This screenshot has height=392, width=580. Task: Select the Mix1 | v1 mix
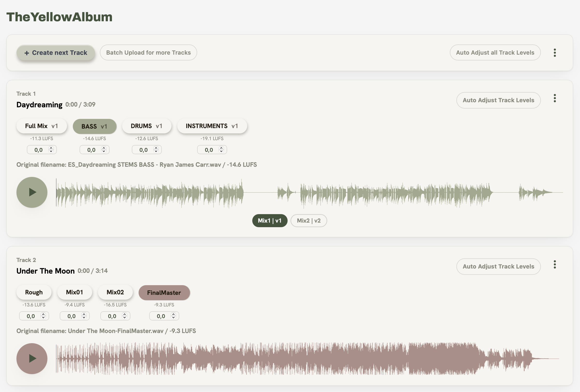(x=270, y=221)
